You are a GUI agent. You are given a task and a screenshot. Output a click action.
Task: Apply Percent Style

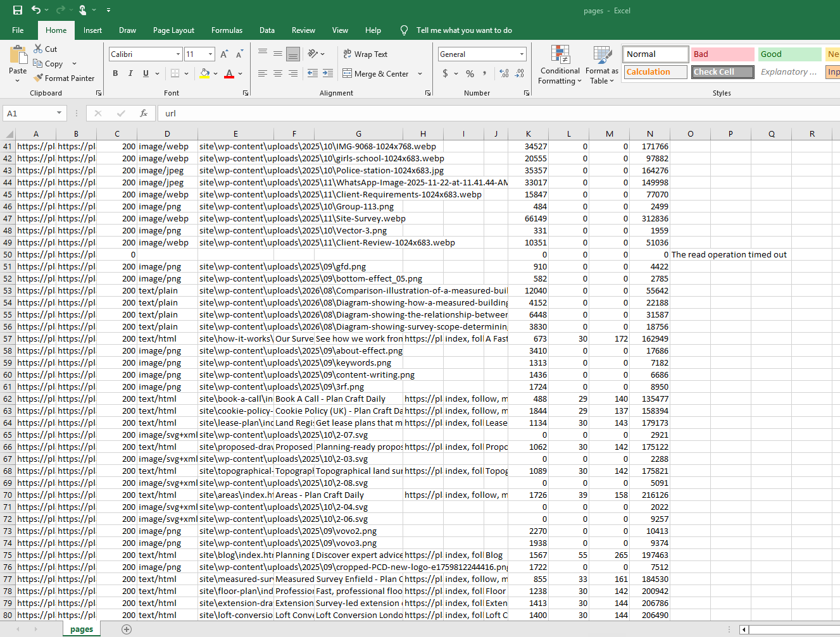tap(470, 73)
